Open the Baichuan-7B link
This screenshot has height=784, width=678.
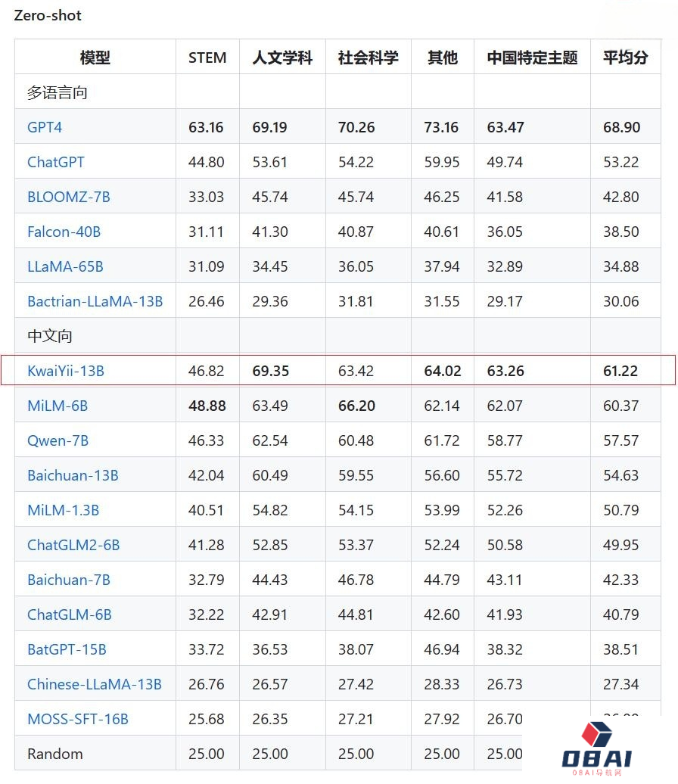pos(69,580)
